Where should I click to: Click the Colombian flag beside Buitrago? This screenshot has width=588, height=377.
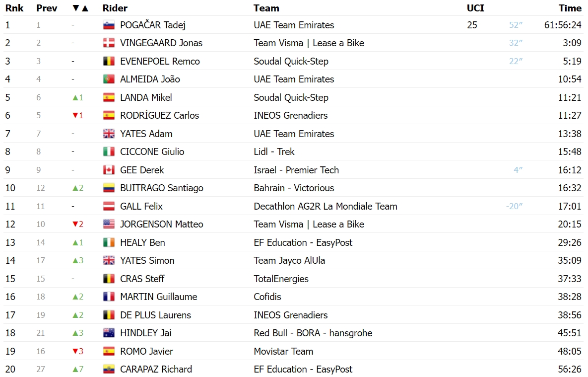(109, 188)
